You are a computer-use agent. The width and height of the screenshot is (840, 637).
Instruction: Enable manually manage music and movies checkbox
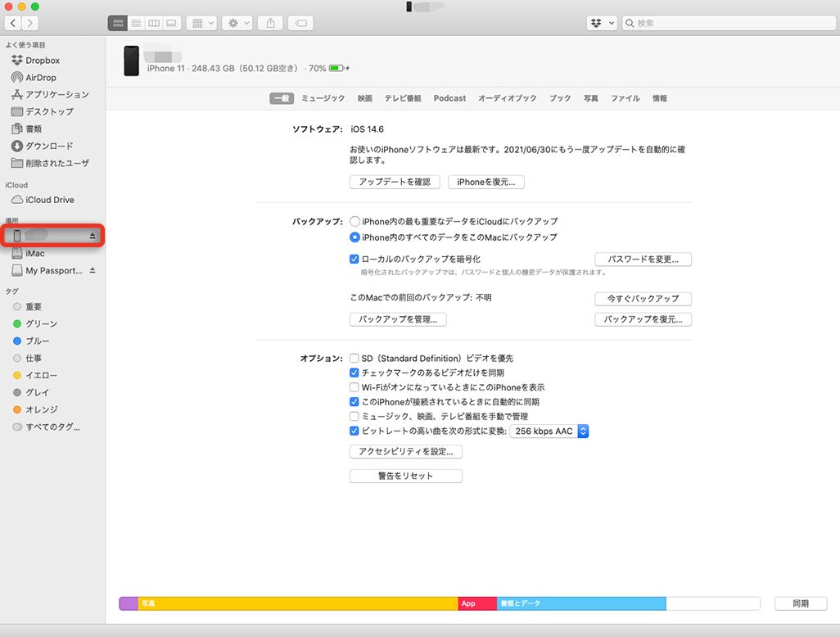[x=355, y=416]
